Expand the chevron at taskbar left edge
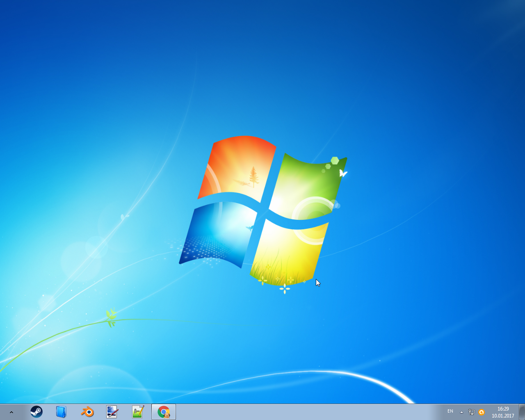Viewport: 525px width, 420px height. coord(11,412)
